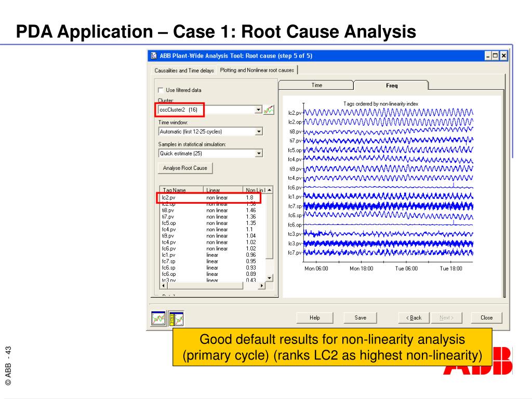Click horizontal scrollbar right arrow under tag list
532x399 pixels.
(x=261, y=286)
